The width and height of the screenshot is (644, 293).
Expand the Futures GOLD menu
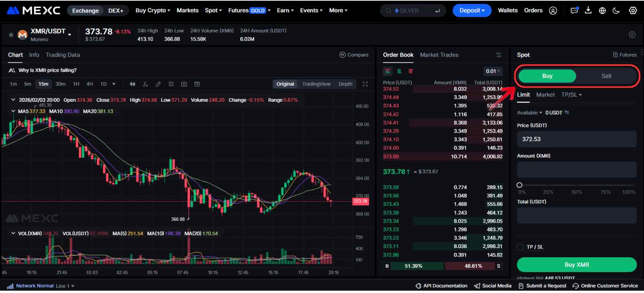[x=249, y=10]
